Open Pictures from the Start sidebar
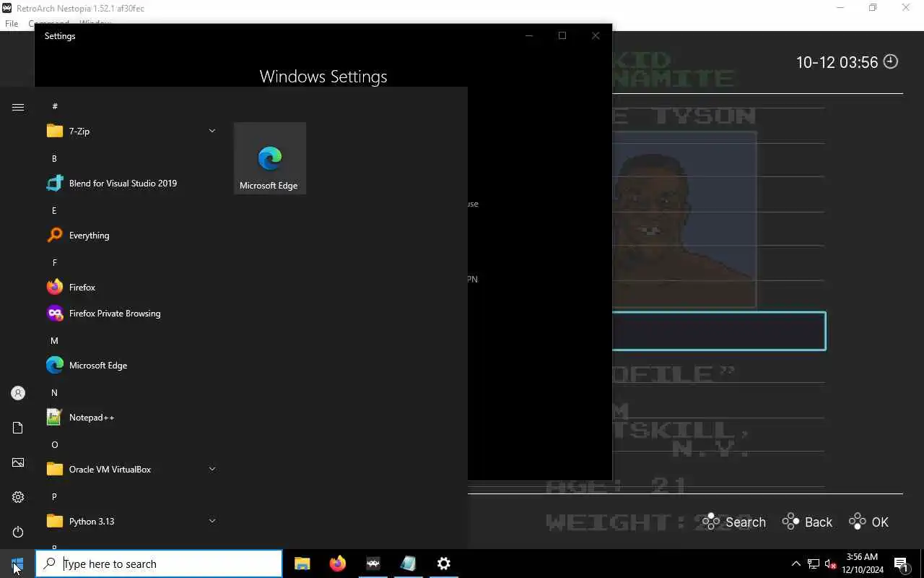 click(x=18, y=462)
